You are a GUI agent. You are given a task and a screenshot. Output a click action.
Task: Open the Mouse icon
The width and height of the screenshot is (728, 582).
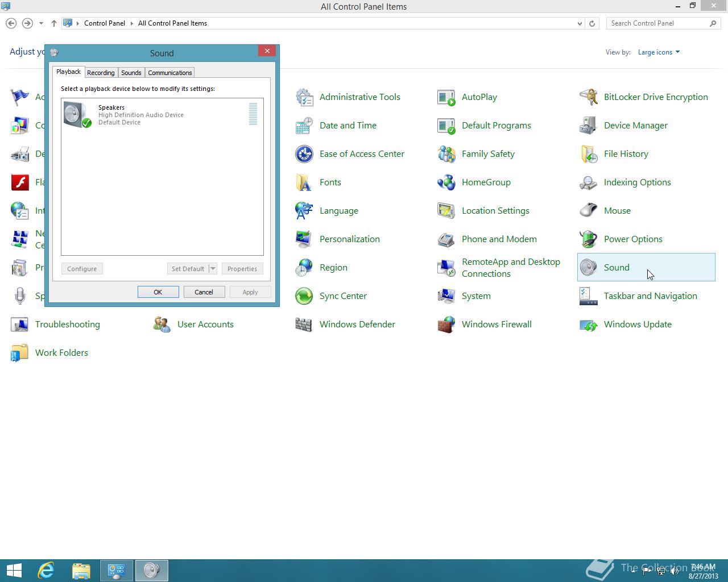click(x=589, y=211)
